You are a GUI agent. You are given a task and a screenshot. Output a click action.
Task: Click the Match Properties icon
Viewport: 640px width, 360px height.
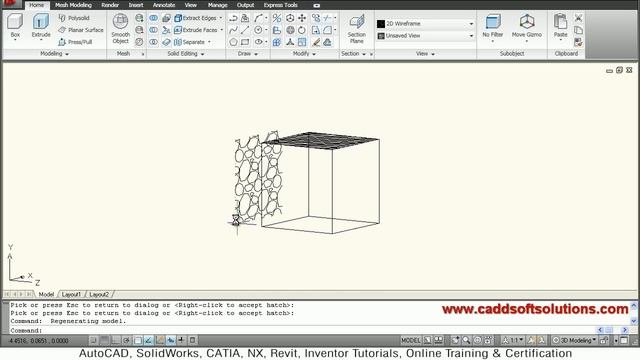(578, 42)
